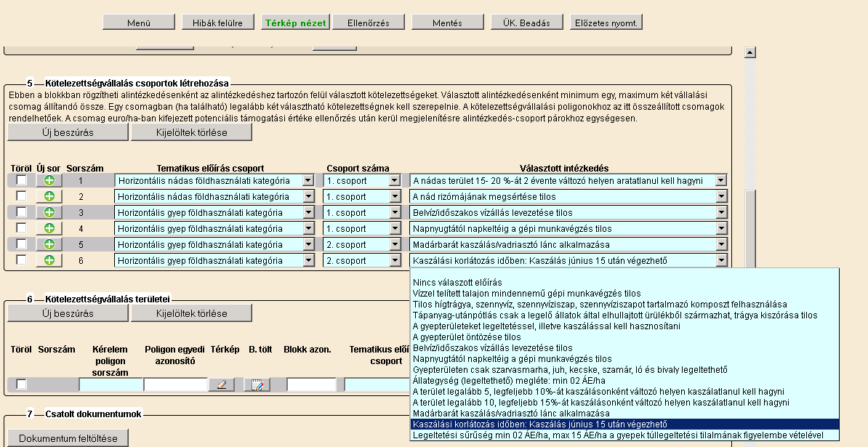This screenshot has width=868, height=447.
Task: Tick the delete checkbox for row 5
Action: (x=21, y=244)
